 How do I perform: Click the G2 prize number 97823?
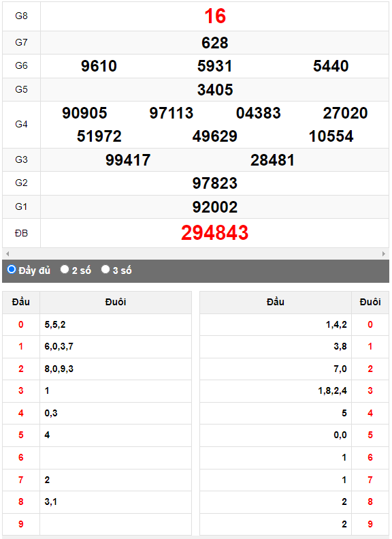coord(214,183)
